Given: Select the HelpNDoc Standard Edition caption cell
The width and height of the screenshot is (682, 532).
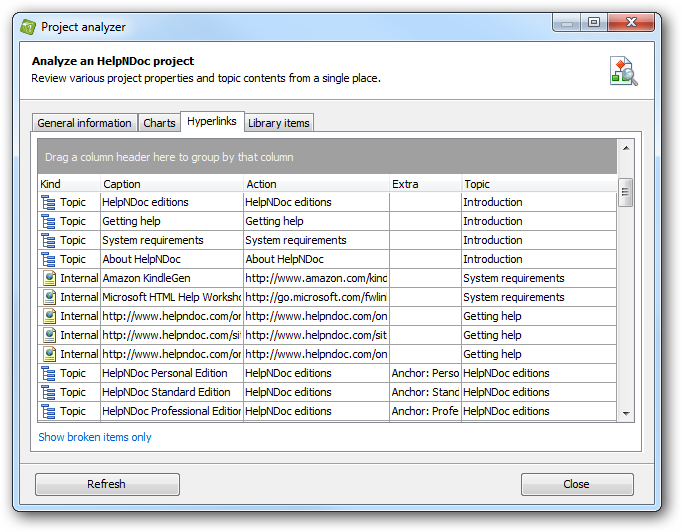Looking at the screenshot, I should (x=172, y=393).
